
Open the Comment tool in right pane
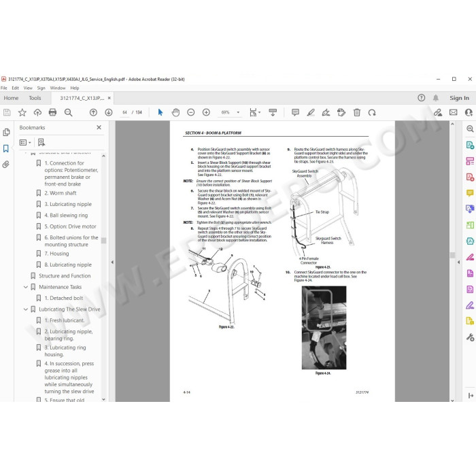click(x=470, y=192)
